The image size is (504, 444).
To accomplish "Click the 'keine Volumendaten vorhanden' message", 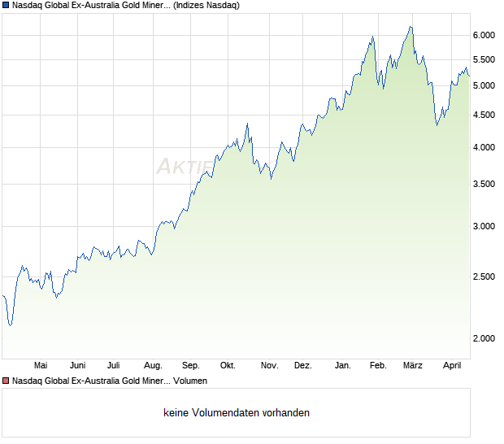I will (x=237, y=412).
